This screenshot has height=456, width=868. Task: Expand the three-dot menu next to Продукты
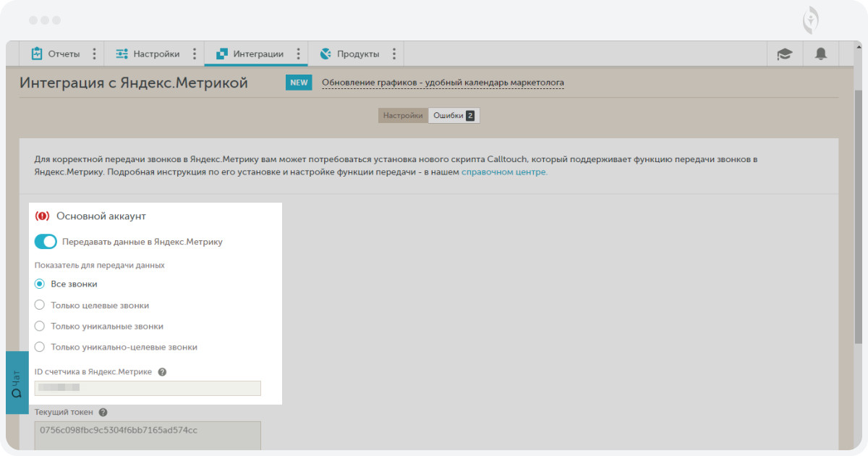(x=394, y=54)
